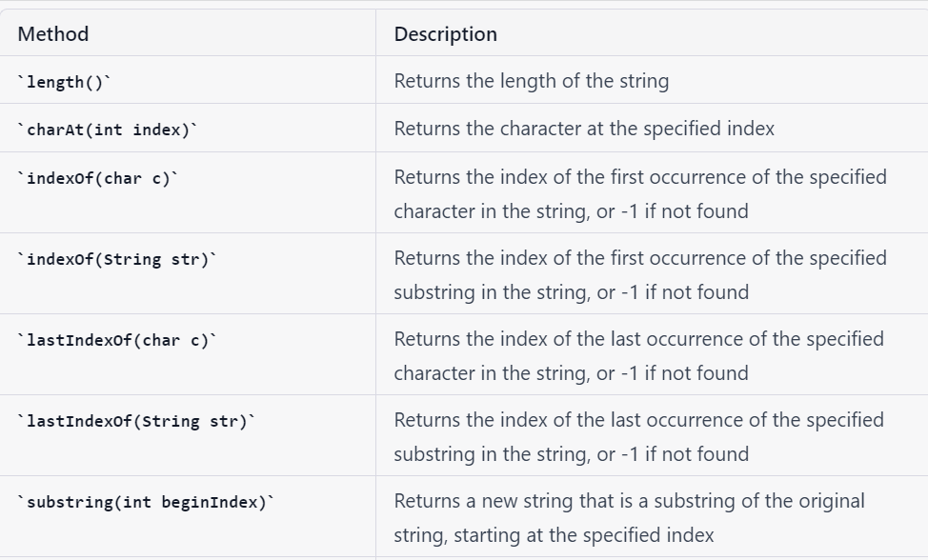Click 'Returns the length of the string' text
Viewport: 928px width, 560px height.
click(x=532, y=81)
